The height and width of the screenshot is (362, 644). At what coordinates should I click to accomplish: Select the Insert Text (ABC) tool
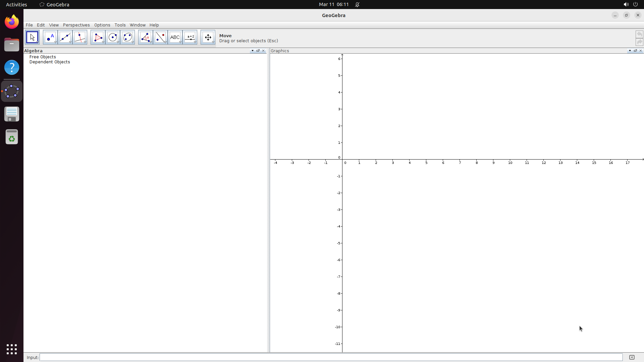click(x=175, y=37)
